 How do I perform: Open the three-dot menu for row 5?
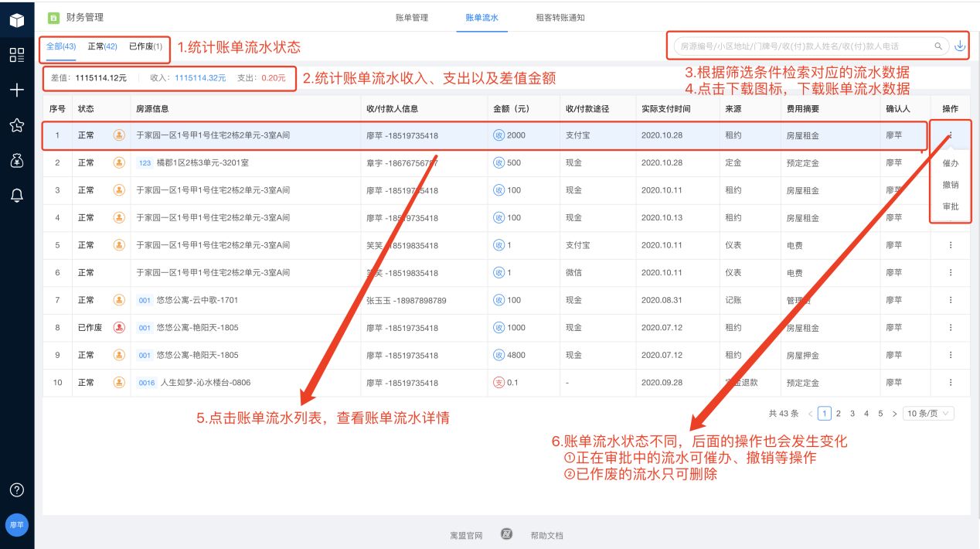pos(951,245)
